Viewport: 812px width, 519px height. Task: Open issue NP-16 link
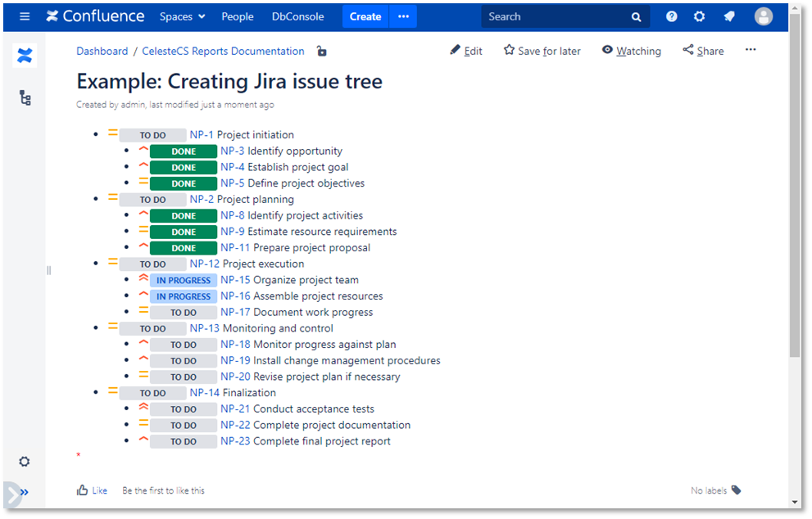point(235,296)
